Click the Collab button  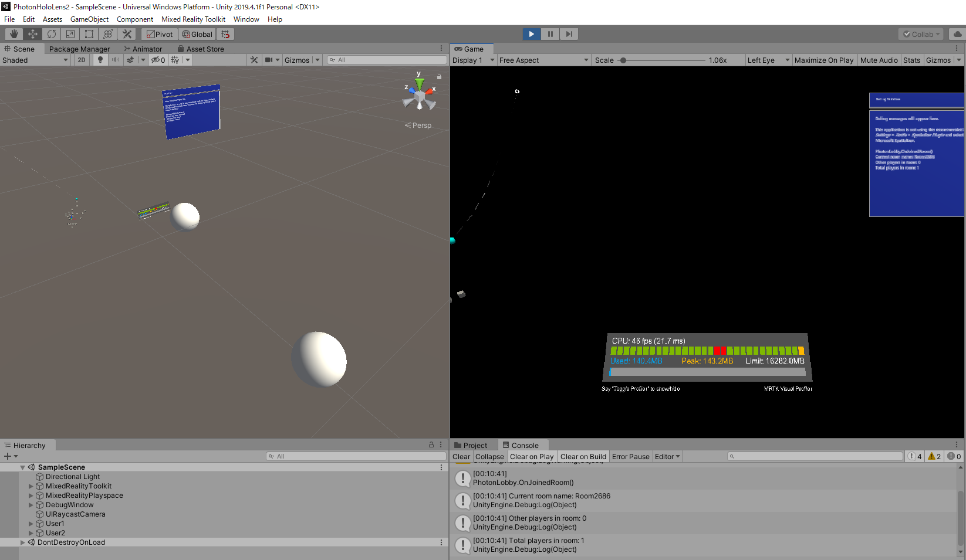point(921,34)
